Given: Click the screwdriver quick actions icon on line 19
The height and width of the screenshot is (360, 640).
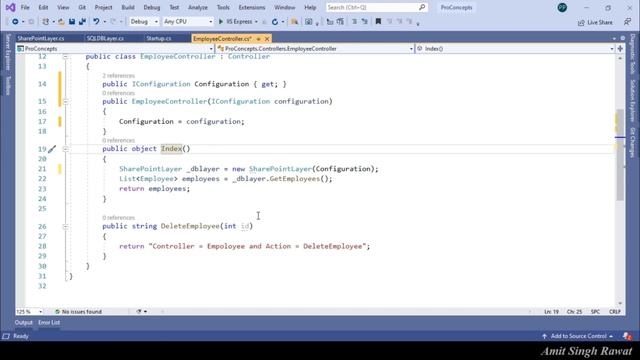Looking at the screenshot, I should (x=52, y=149).
